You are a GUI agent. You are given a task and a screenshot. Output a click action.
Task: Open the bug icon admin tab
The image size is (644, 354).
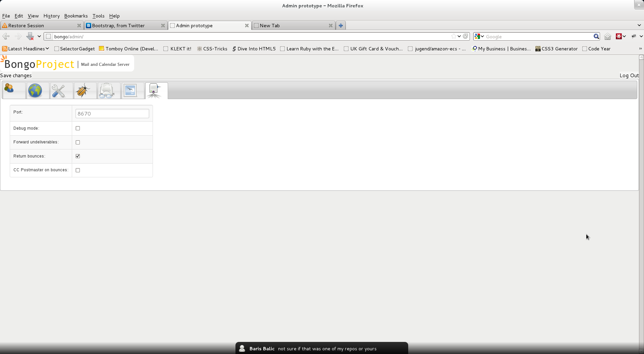click(x=83, y=91)
